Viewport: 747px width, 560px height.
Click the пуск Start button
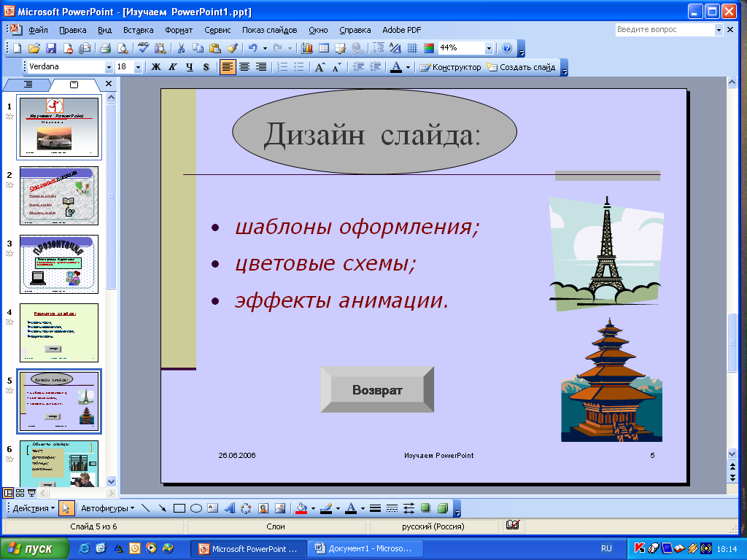coord(34,548)
